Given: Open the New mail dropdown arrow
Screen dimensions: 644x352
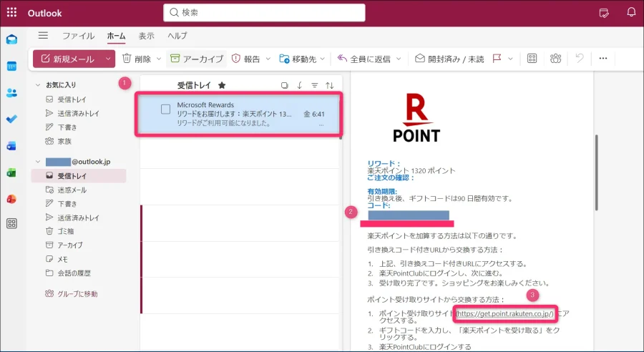Looking at the screenshot, I should (109, 59).
